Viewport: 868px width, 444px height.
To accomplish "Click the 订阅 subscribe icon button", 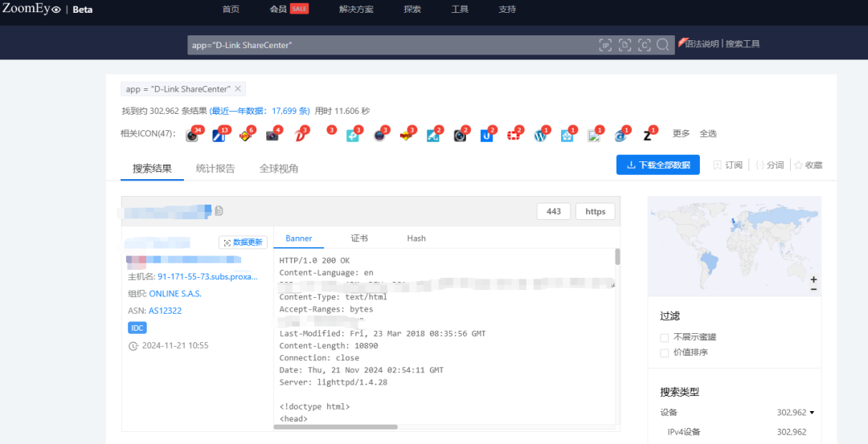I will pyautogui.click(x=728, y=165).
